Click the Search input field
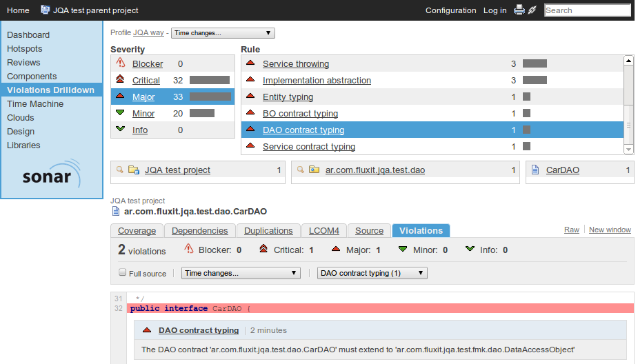Viewport: 638px width, 364px height. pos(587,10)
